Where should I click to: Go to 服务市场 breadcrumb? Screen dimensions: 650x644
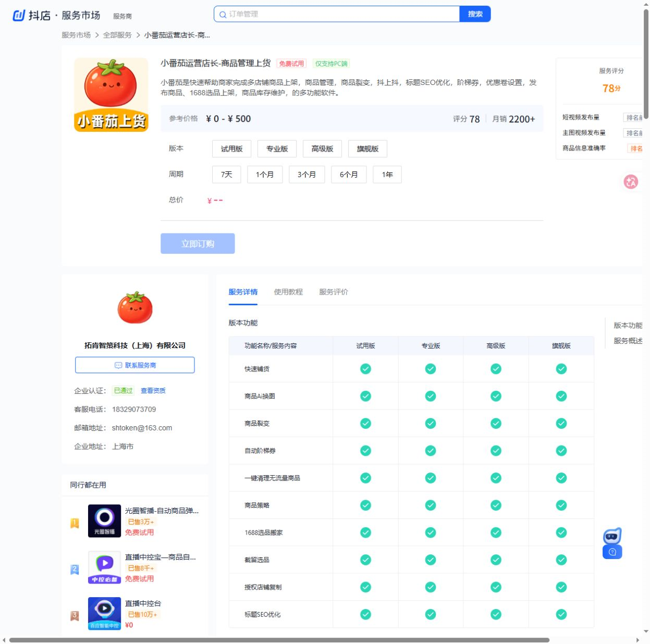tap(76, 35)
